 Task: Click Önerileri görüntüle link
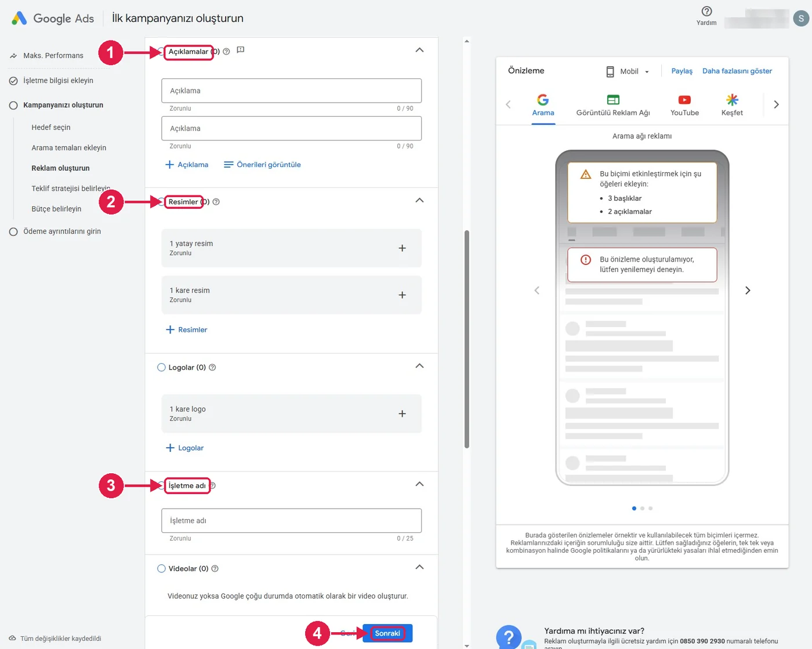tap(262, 165)
